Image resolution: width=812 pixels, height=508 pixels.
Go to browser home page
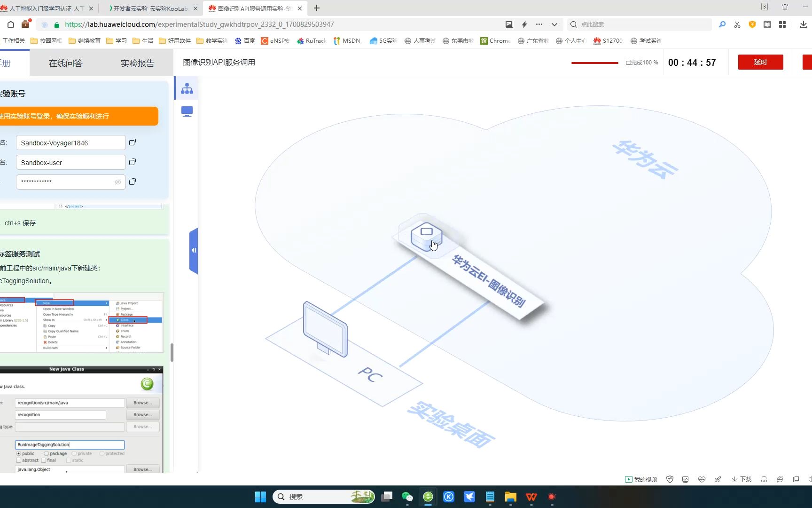(11, 24)
